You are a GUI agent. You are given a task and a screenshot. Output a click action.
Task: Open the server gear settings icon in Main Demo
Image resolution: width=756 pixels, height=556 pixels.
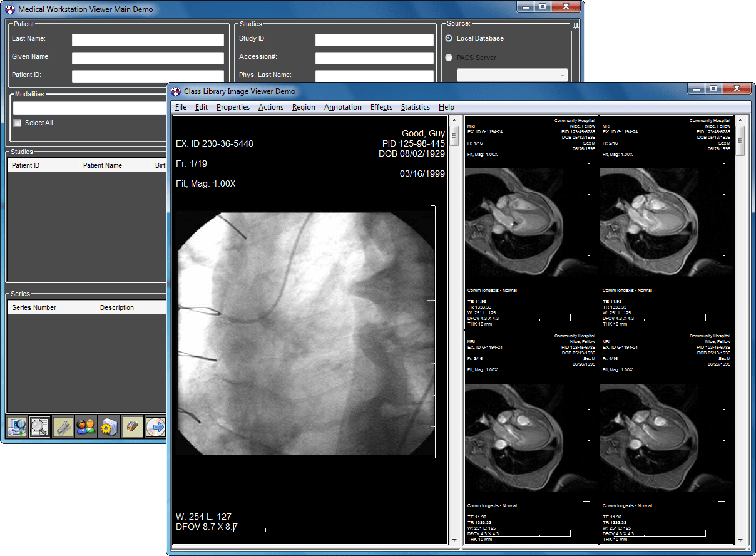(109, 427)
